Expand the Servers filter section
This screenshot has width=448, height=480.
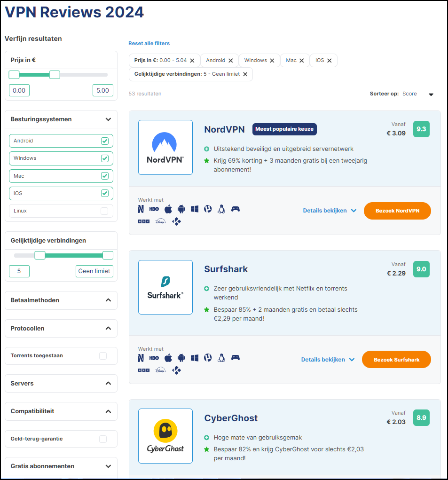tap(108, 383)
